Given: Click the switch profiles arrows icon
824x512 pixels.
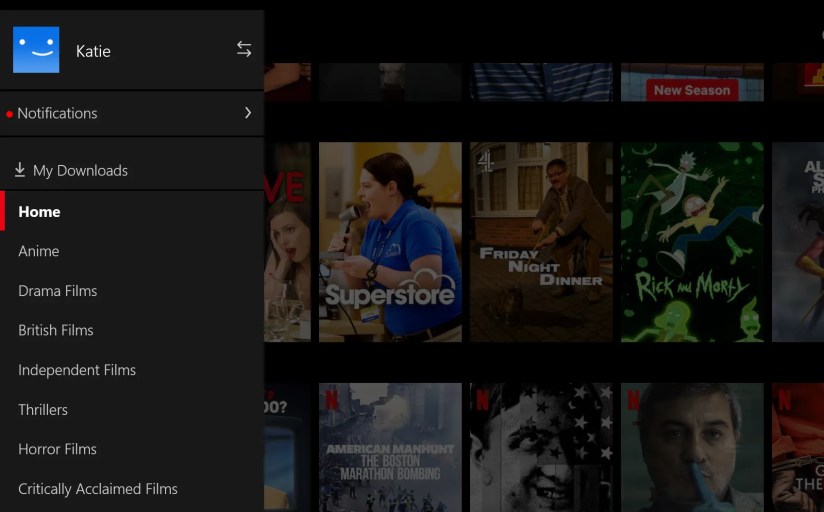Looking at the screenshot, I should tap(244, 49).
